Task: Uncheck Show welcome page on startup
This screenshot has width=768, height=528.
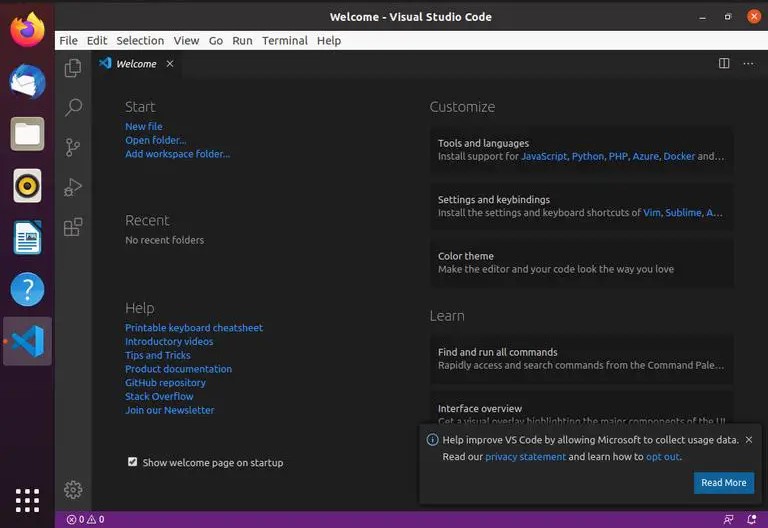Action: (132, 462)
